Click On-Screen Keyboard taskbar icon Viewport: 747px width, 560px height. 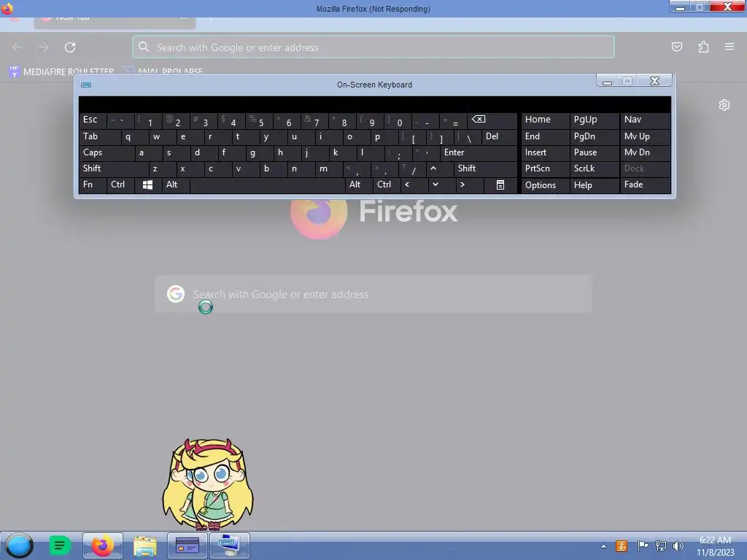tap(230, 545)
